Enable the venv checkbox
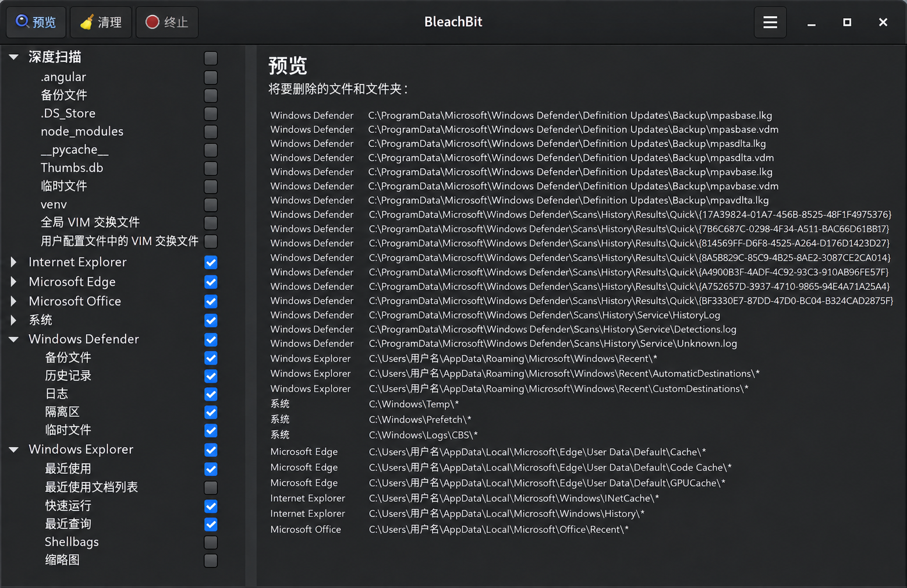This screenshot has width=907, height=588. pyautogui.click(x=211, y=204)
